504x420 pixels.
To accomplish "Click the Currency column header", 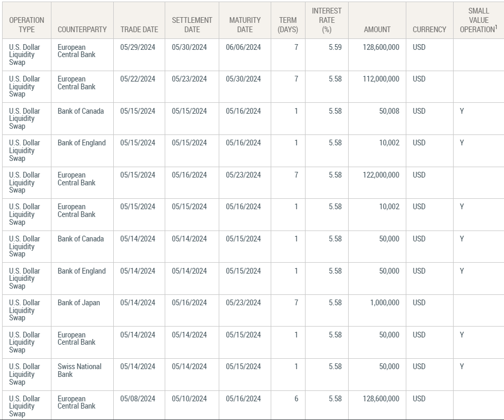I will pos(429,30).
